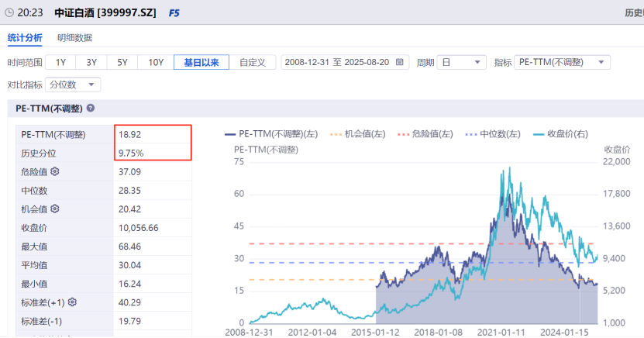Select the 自定义 time range
The height and width of the screenshot is (338, 644).
pos(252,63)
